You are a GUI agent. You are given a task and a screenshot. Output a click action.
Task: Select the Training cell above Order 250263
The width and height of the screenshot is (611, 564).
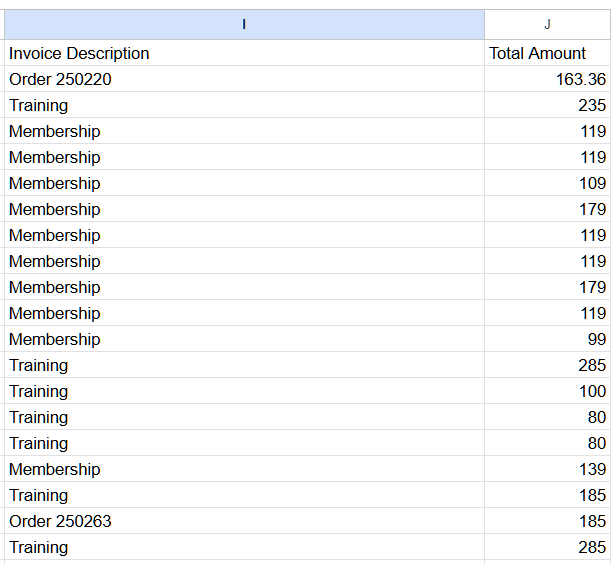click(244, 495)
